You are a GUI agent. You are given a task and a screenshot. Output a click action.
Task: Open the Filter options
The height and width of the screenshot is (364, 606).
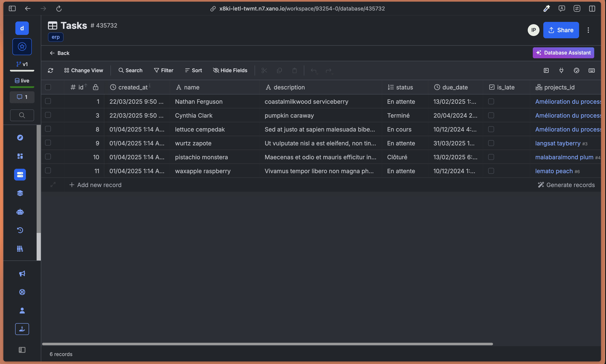coord(163,70)
